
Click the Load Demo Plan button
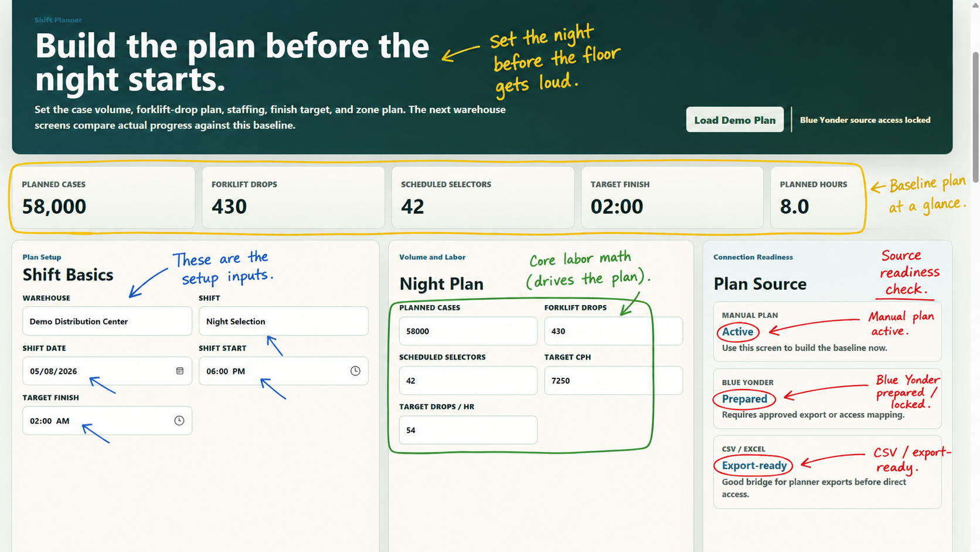tap(734, 120)
